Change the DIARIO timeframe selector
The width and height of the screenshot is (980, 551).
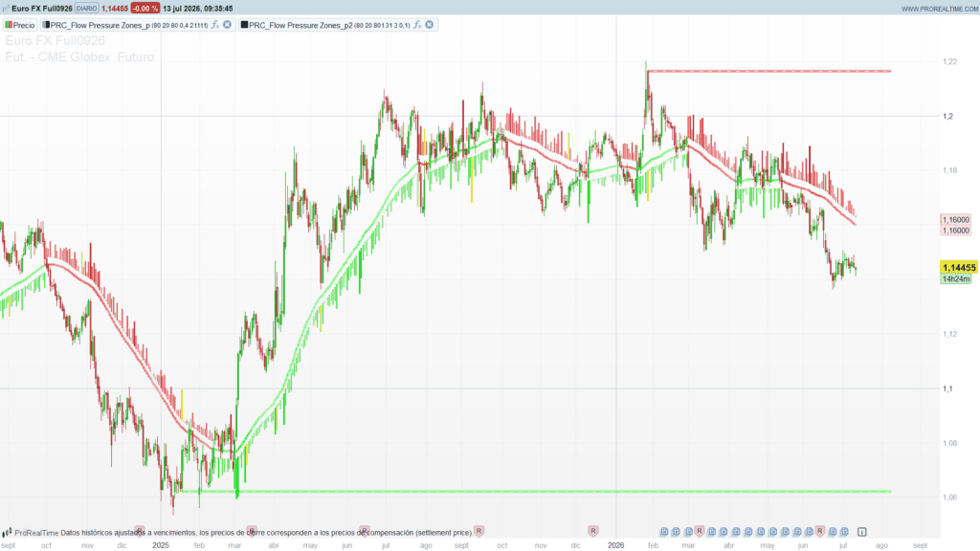(x=86, y=9)
